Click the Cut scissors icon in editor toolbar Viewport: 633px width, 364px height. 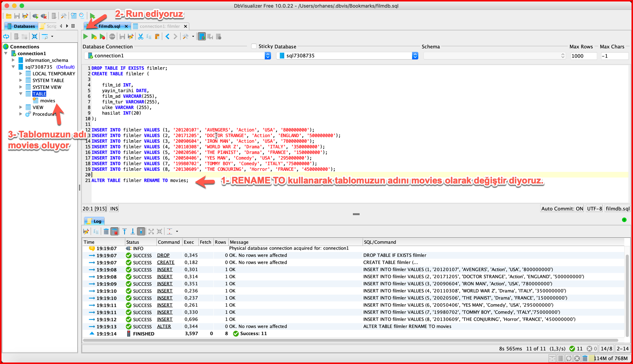pyautogui.click(x=141, y=37)
